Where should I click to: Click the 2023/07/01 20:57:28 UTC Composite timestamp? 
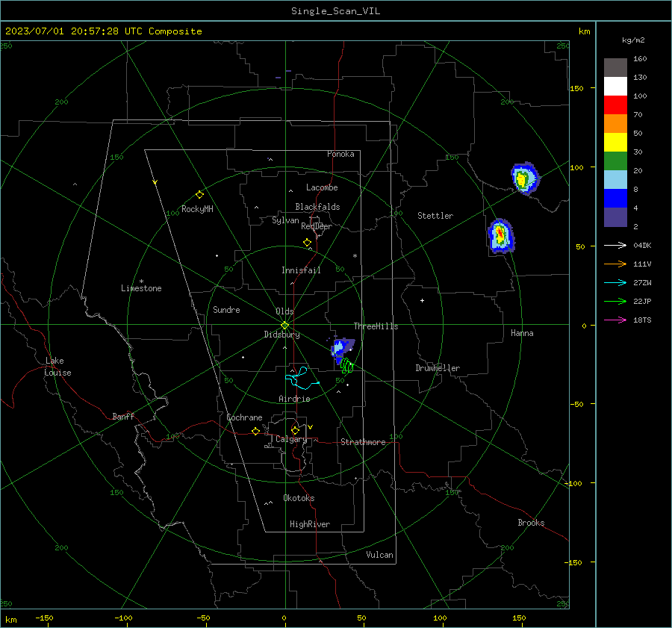(x=103, y=31)
